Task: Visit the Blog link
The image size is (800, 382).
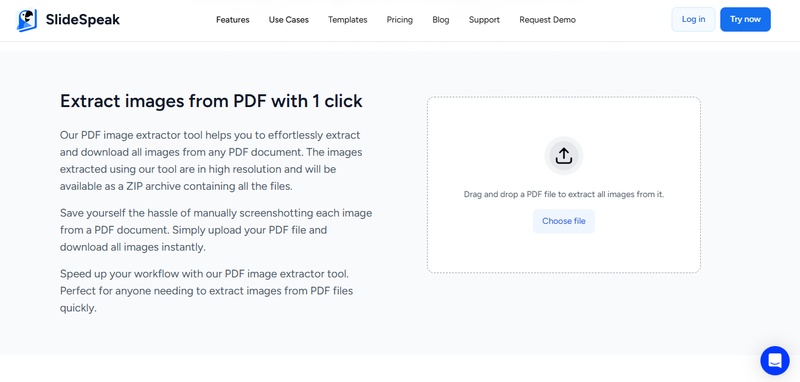Action: [441, 20]
